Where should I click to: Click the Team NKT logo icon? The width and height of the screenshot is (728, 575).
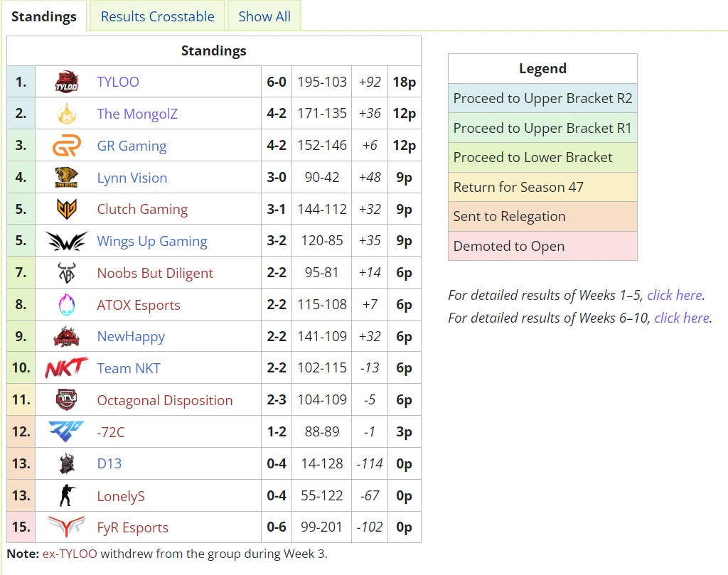tap(67, 368)
